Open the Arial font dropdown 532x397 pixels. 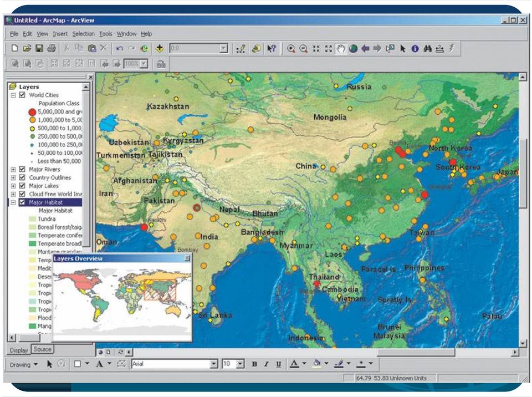click(213, 364)
